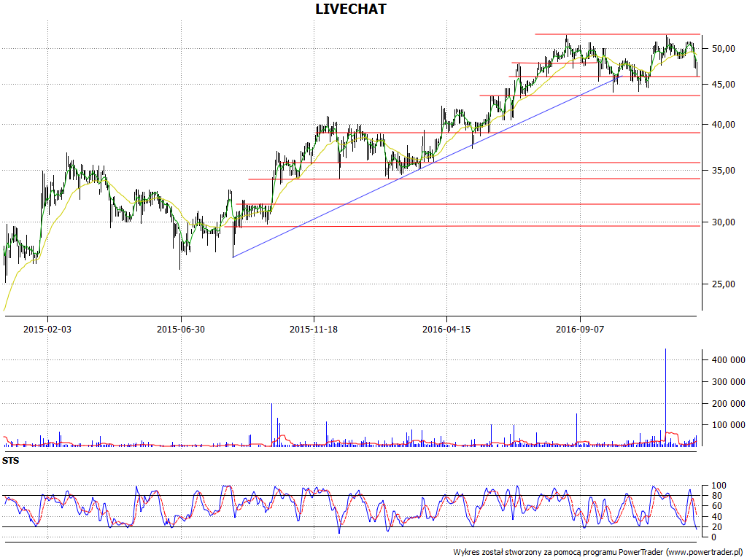Select the 2015-06-30 date label
The image size is (747, 560).
(x=181, y=329)
